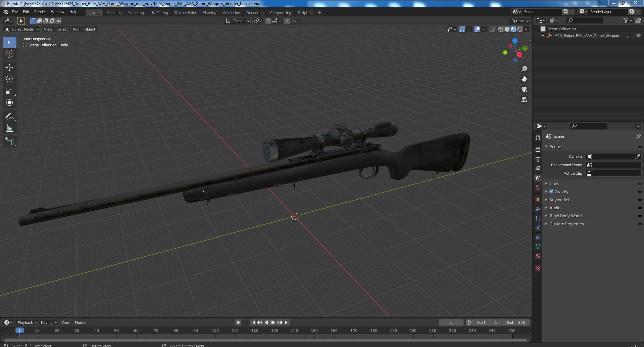Open the File menu

15,12
